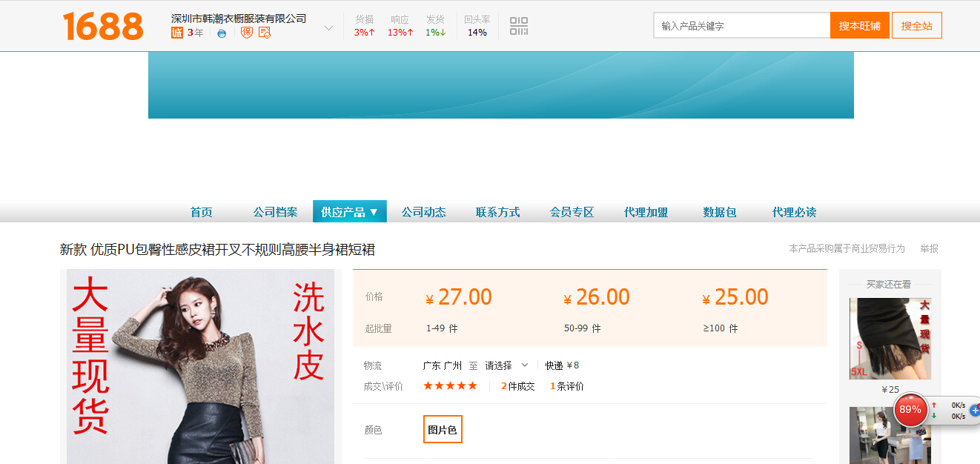This screenshot has height=464, width=980.
Task: Click the 诚 integrity badge icon
Action: tap(177, 33)
